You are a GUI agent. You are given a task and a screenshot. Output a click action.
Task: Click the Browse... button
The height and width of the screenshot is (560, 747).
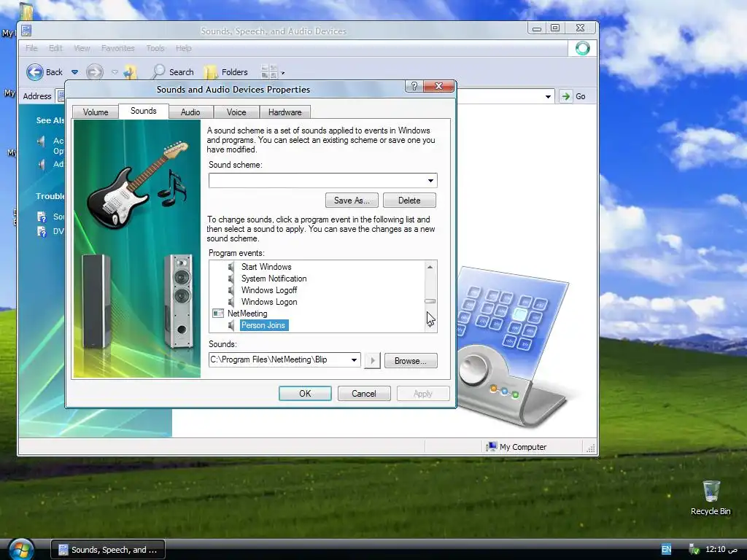click(x=411, y=360)
